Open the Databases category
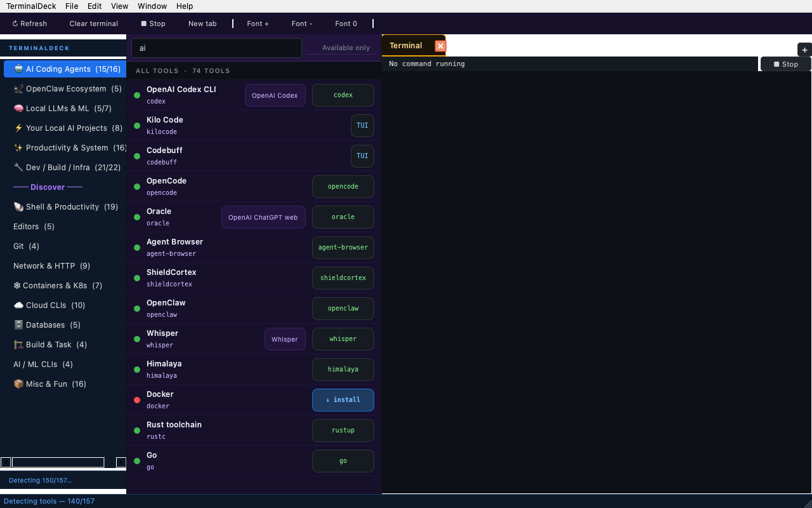812x508 pixels. 63,325
